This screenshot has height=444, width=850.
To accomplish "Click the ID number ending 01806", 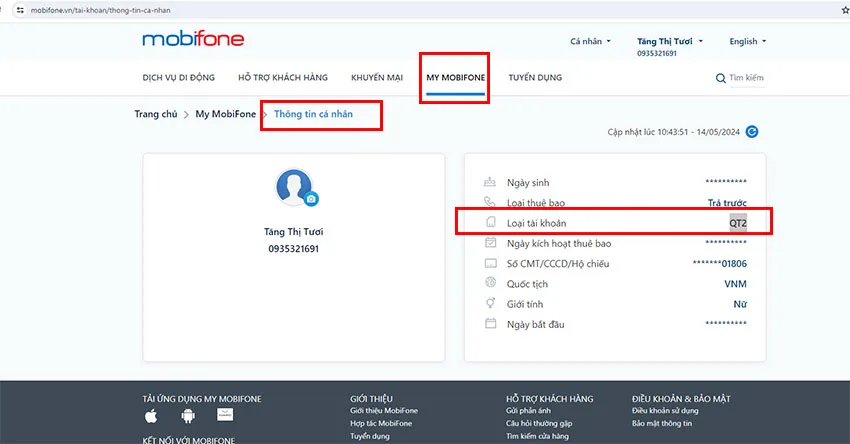I will click(x=719, y=263).
